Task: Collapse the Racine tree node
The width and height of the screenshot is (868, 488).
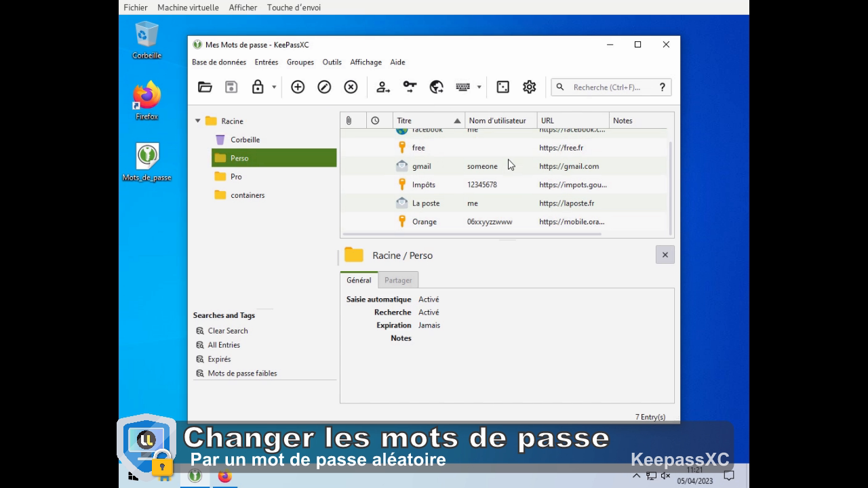Action: click(x=198, y=121)
